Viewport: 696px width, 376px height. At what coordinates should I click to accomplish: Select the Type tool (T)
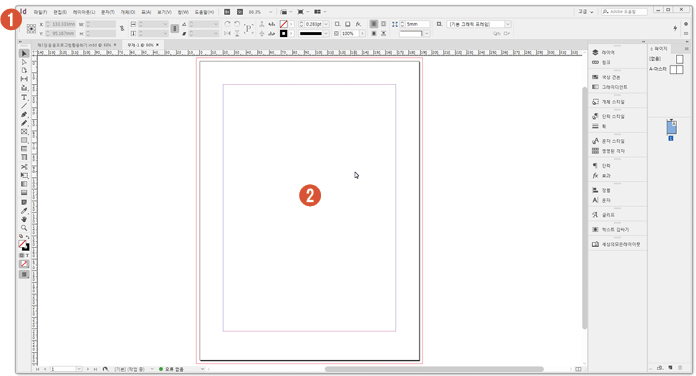pos(24,97)
